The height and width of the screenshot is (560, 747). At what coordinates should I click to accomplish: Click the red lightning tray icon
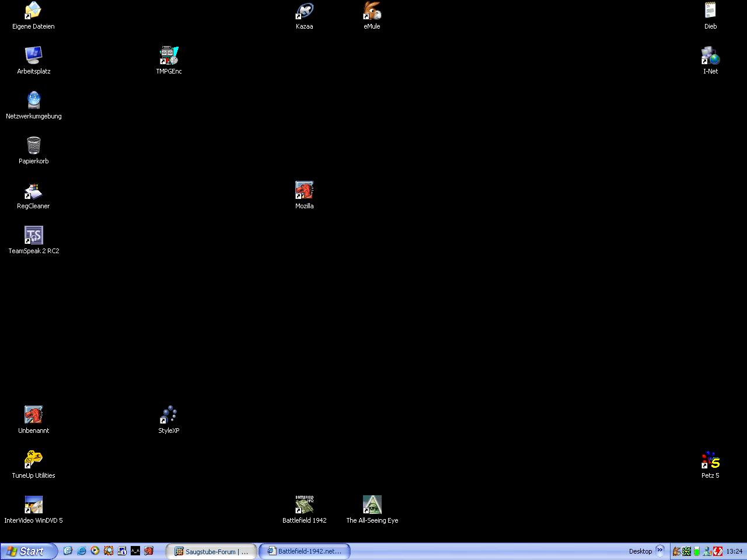718,551
